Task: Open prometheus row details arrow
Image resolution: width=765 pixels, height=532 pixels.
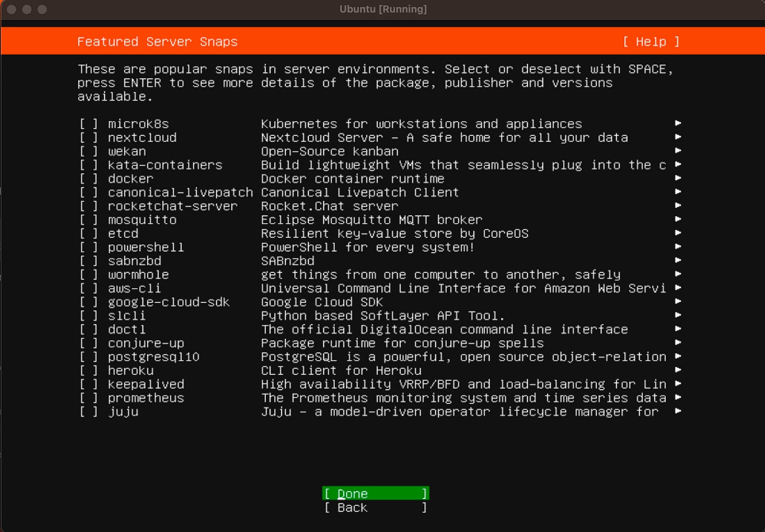Action: [x=678, y=397]
